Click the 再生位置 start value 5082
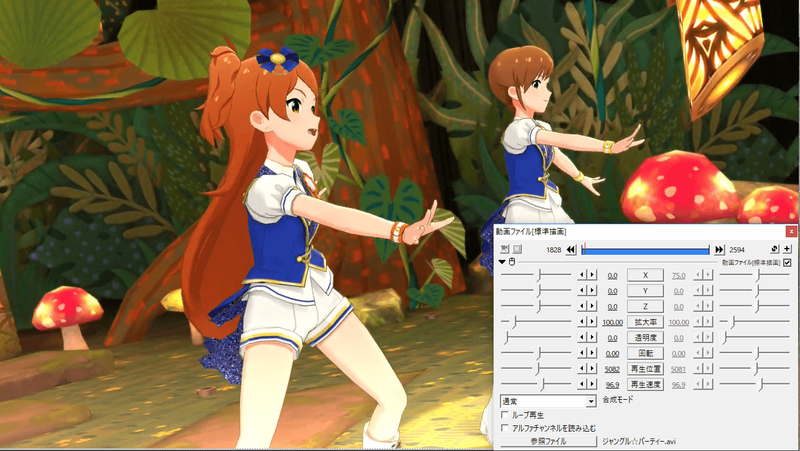 (612, 369)
